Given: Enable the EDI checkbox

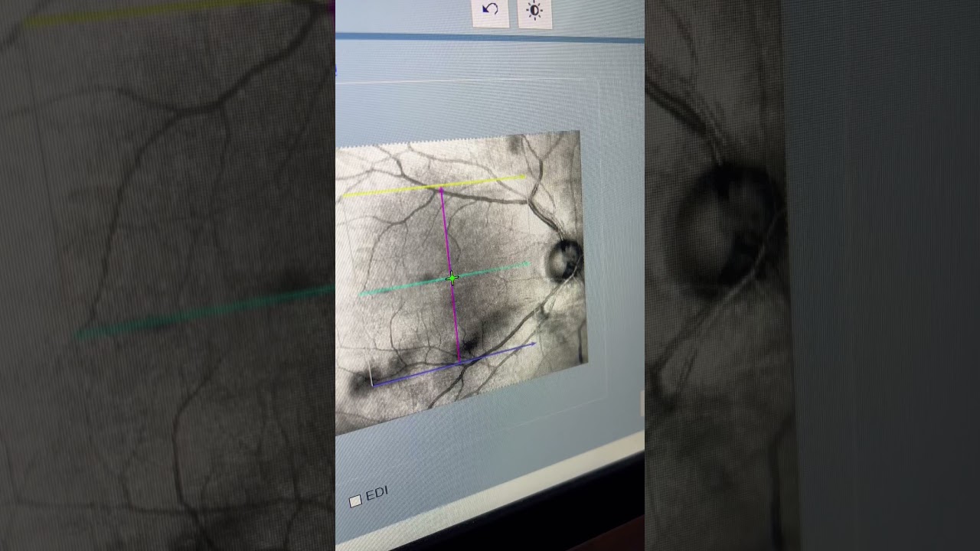Looking at the screenshot, I should pos(355,501).
